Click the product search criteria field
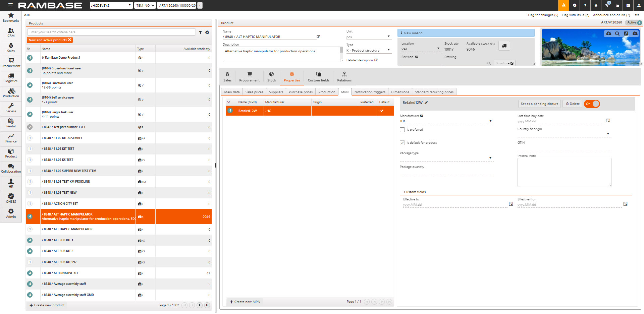 click(x=111, y=32)
